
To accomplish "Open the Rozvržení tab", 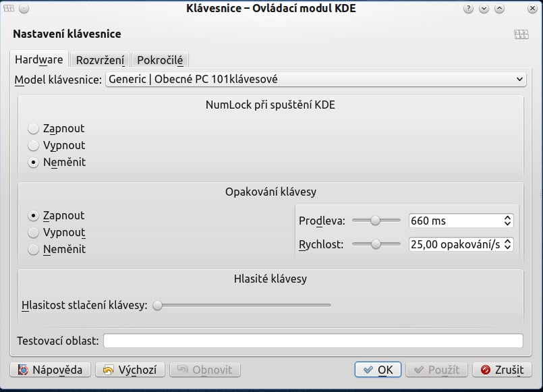I will click(x=100, y=60).
